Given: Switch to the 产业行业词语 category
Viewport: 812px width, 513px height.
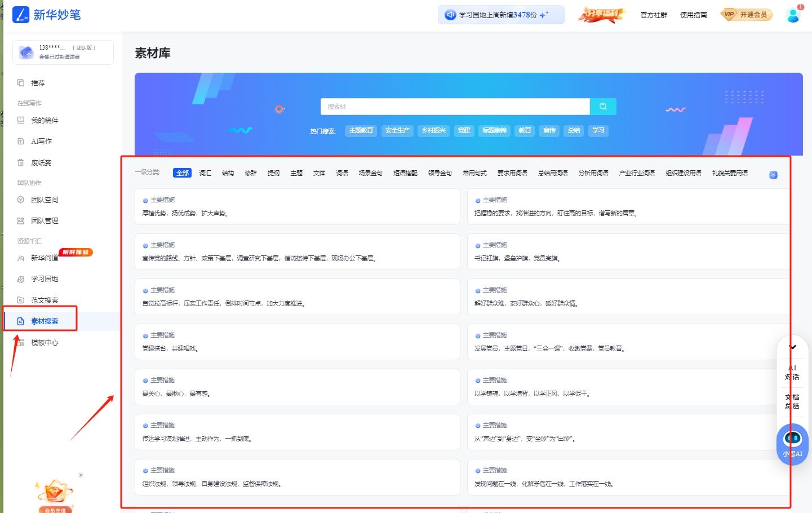Looking at the screenshot, I should click(637, 173).
